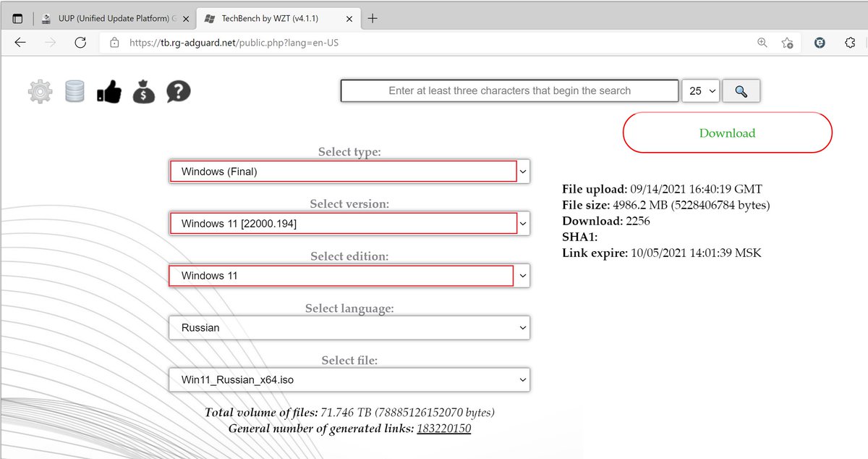Add page to favorites with the star icon
Image resolution: width=868 pixels, height=459 pixels.
(787, 43)
